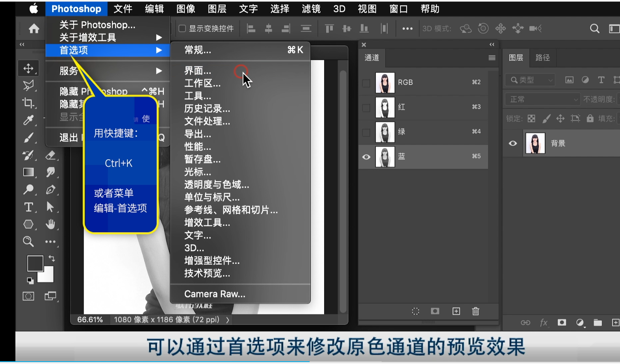Hide the 背景 layer eye icon
The height and width of the screenshot is (364, 620).
pyautogui.click(x=513, y=143)
